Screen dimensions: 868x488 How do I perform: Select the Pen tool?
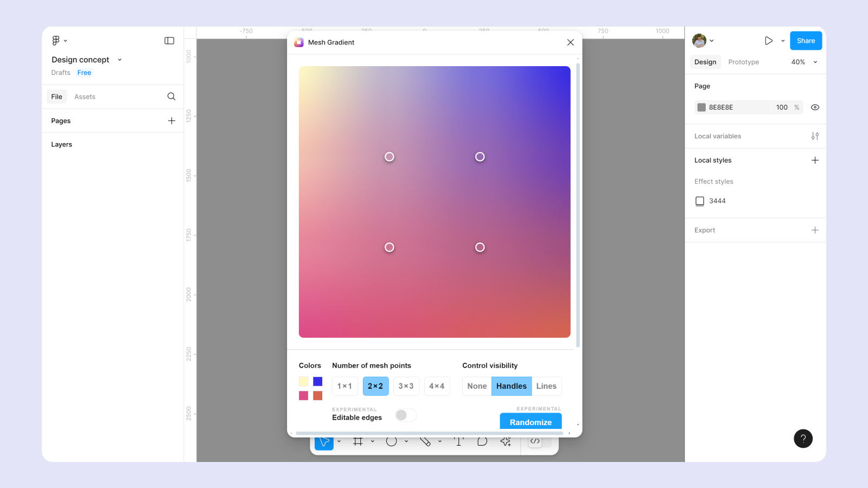pos(426,442)
